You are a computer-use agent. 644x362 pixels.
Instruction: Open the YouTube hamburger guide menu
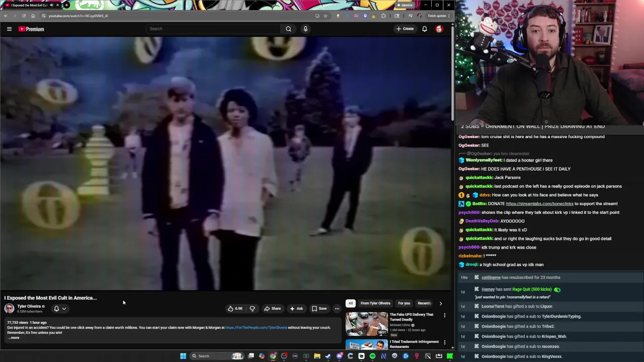coord(9,29)
